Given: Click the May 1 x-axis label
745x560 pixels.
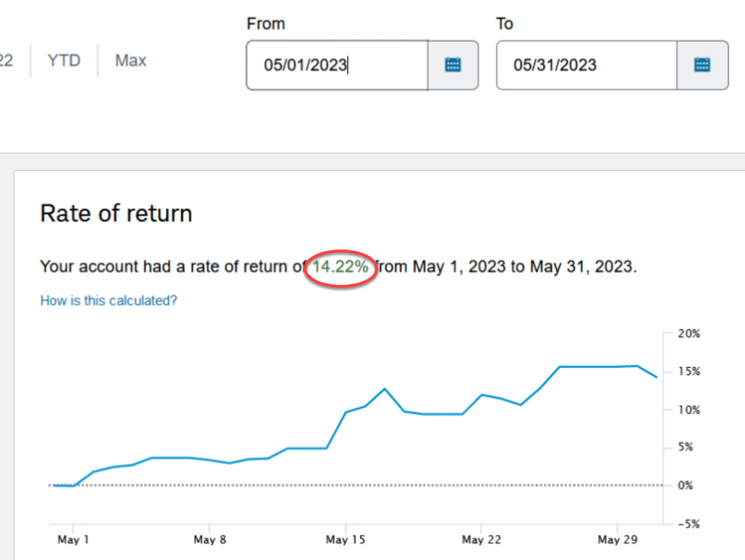Looking at the screenshot, I should click(73, 540).
